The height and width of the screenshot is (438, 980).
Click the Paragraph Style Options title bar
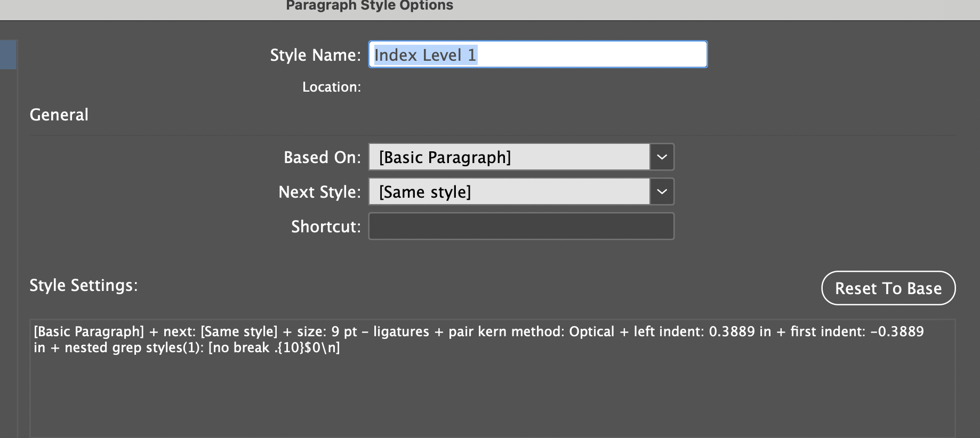pyautogui.click(x=369, y=6)
